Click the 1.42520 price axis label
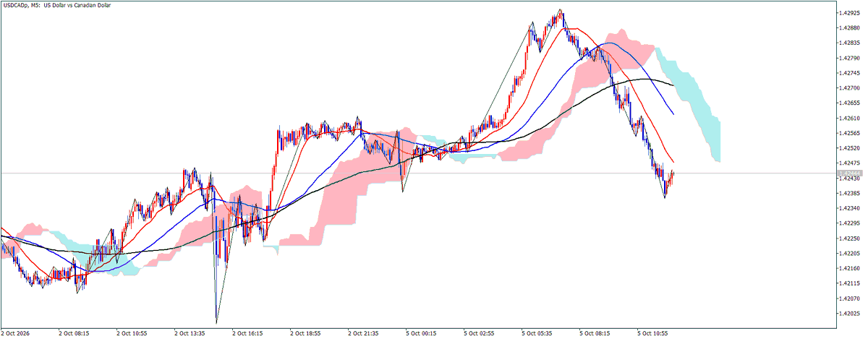868x339 pixels. click(850, 148)
